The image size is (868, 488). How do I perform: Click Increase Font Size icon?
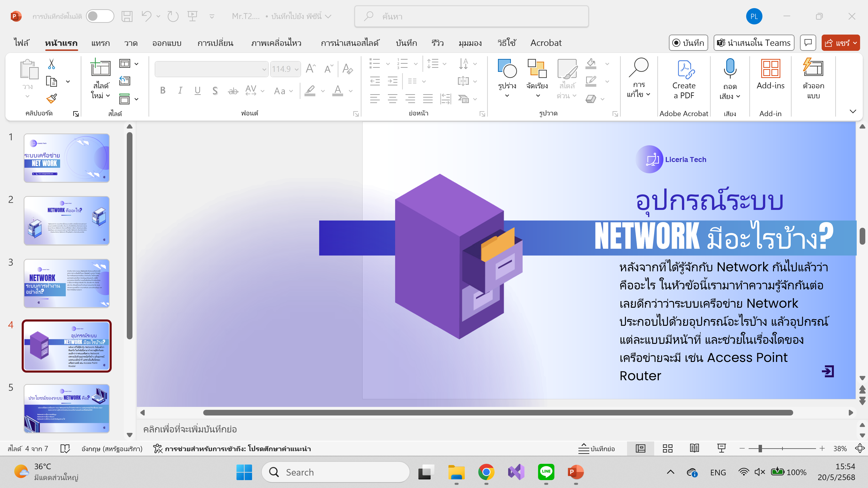pyautogui.click(x=311, y=69)
